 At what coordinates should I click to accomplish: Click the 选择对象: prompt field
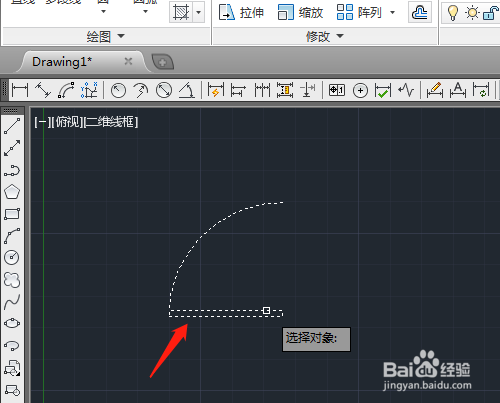click(316, 339)
